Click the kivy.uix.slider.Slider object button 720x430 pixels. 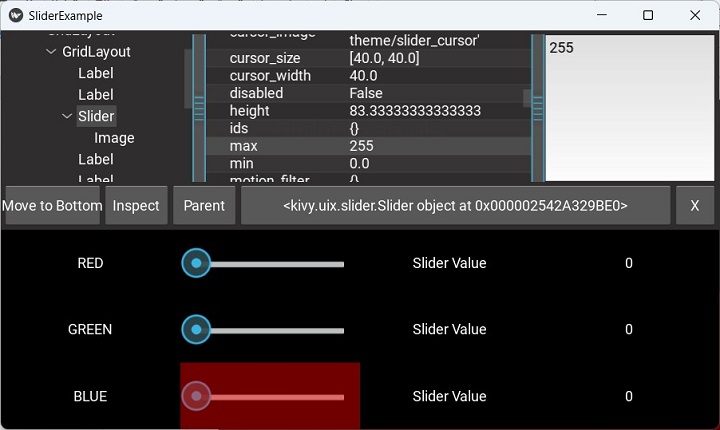[455, 205]
